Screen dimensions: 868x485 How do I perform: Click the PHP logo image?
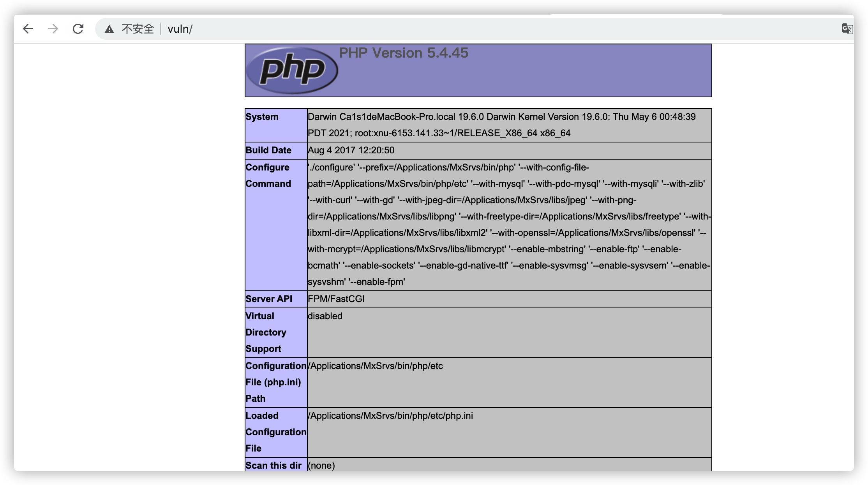tap(292, 70)
